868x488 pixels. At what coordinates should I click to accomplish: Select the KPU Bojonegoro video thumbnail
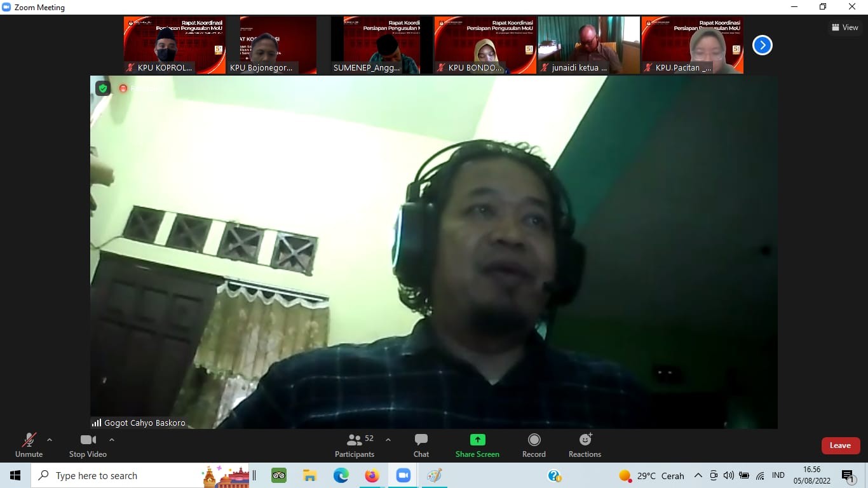[x=272, y=45]
